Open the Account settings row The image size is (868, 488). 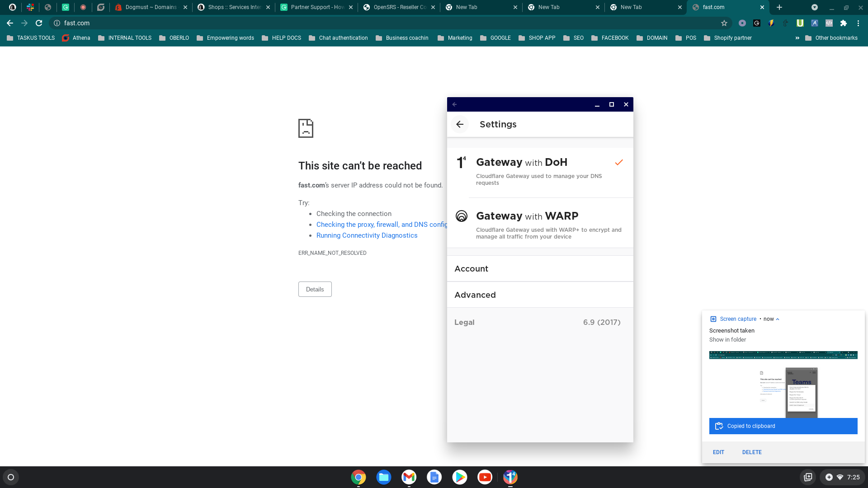tap(540, 269)
